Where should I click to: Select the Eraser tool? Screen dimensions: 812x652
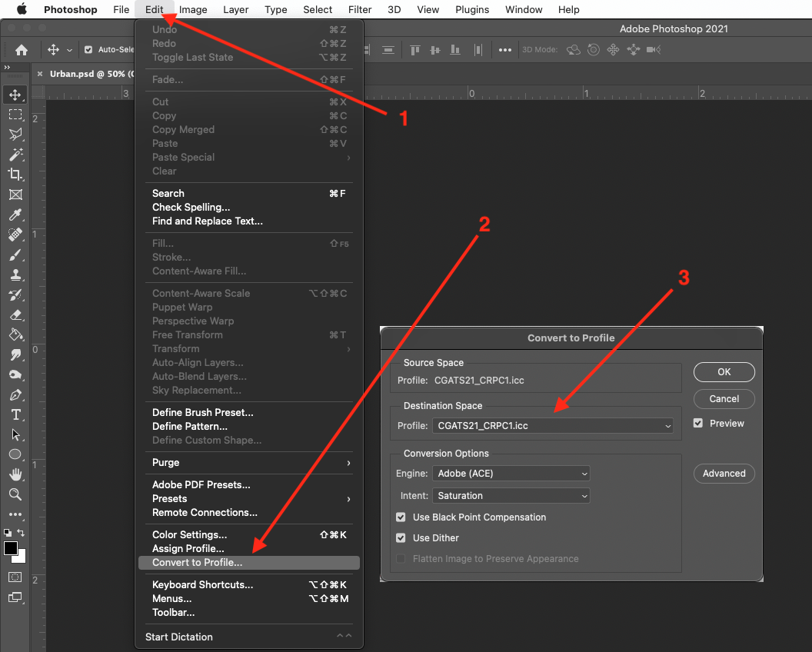(x=15, y=314)
